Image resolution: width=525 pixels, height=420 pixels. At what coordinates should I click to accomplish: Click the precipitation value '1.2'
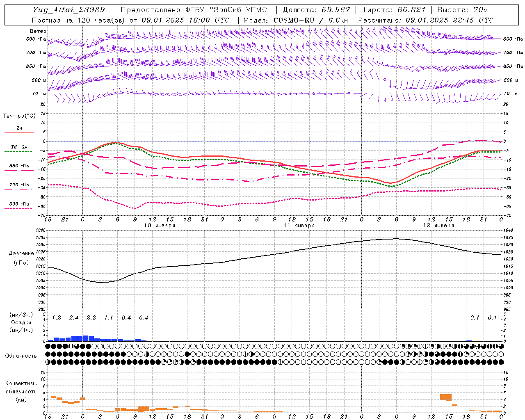click(57, 318)
